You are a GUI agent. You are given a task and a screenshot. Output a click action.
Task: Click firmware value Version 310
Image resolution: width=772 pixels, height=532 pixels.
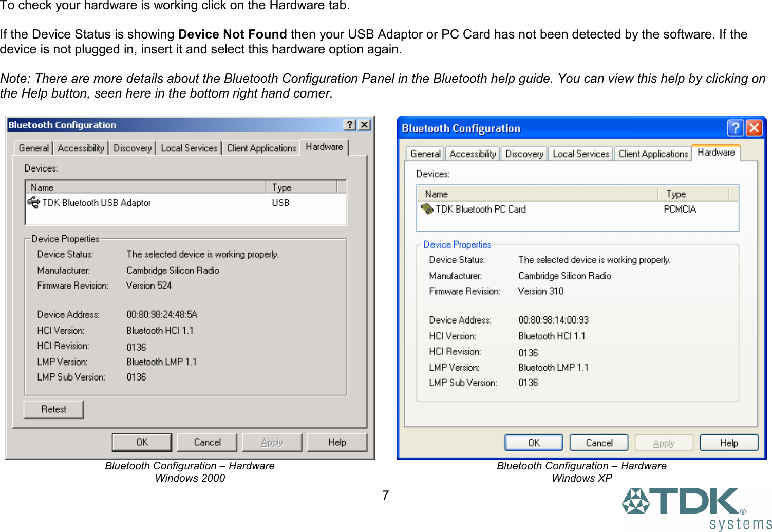(541, 291)
